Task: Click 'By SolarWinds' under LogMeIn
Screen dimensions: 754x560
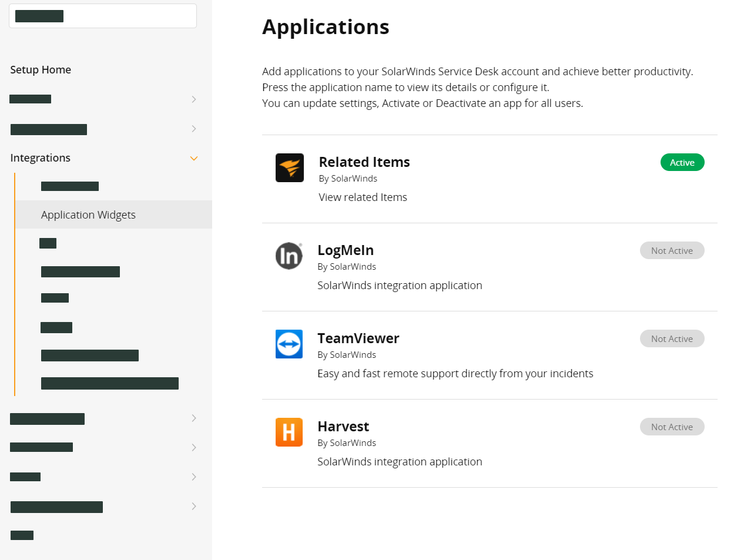Action: (347, 267)
